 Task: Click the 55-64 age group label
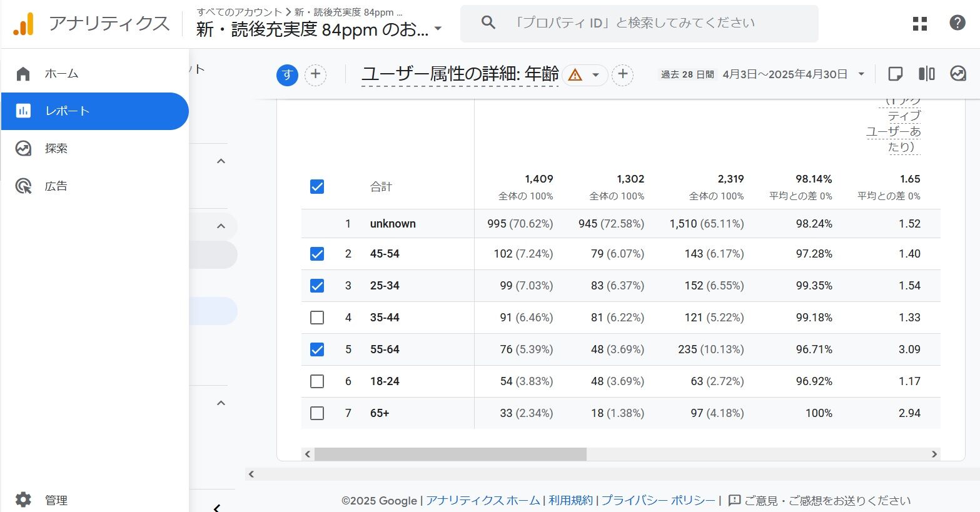pos(385,349)
